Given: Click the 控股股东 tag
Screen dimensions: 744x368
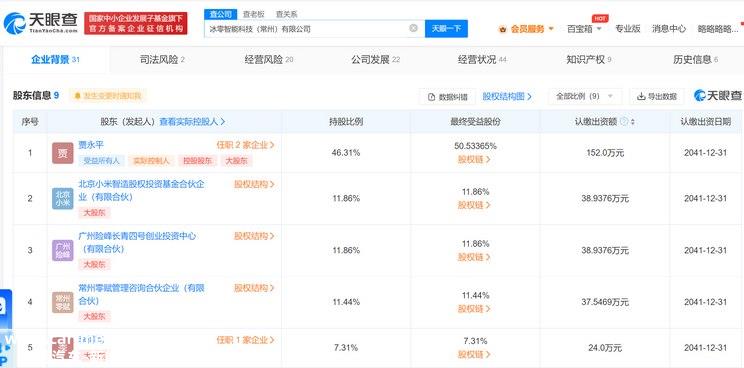Looking at the screenshot, I should tap(197, 161).
